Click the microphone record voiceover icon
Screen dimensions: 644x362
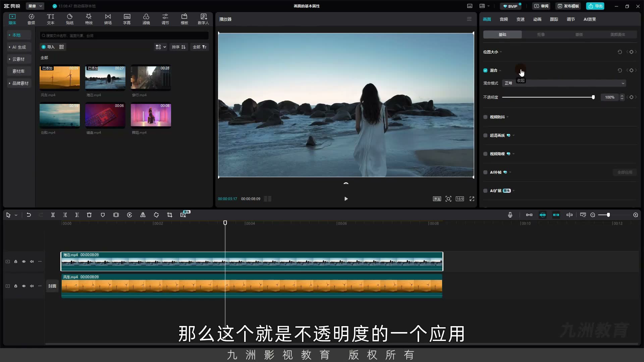(510, 215)
